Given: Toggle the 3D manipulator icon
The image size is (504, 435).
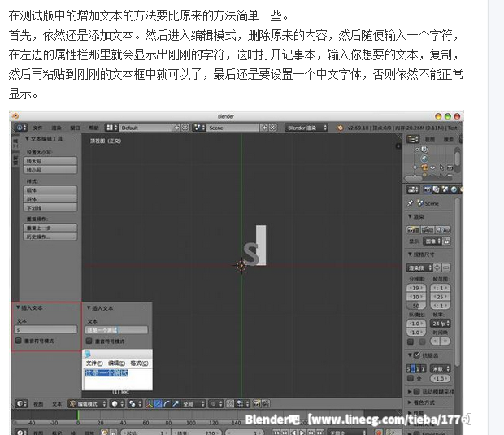Looking at the screenshot, I should 147,403.
